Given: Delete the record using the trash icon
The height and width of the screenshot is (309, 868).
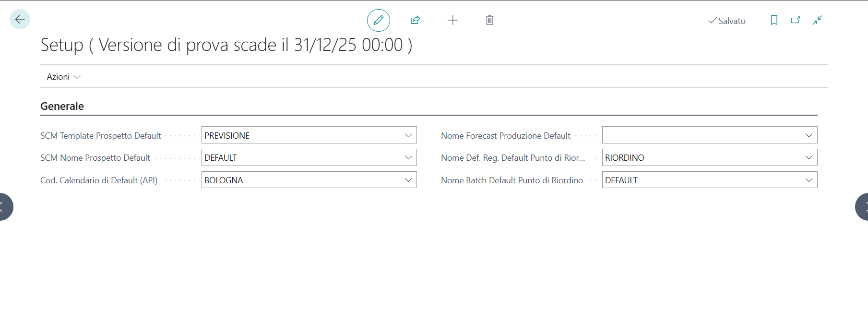Looking at the screenshot, I should click(489, 20).
